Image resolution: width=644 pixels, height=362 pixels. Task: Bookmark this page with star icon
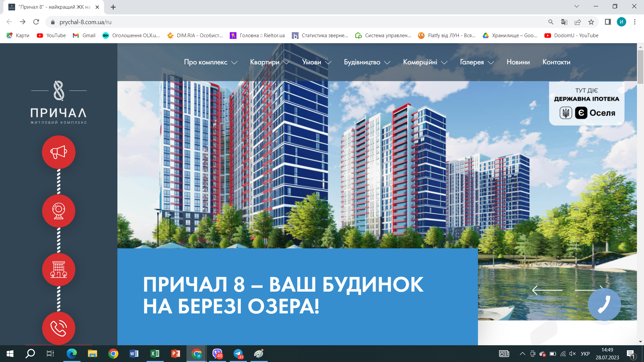point(591,22)
